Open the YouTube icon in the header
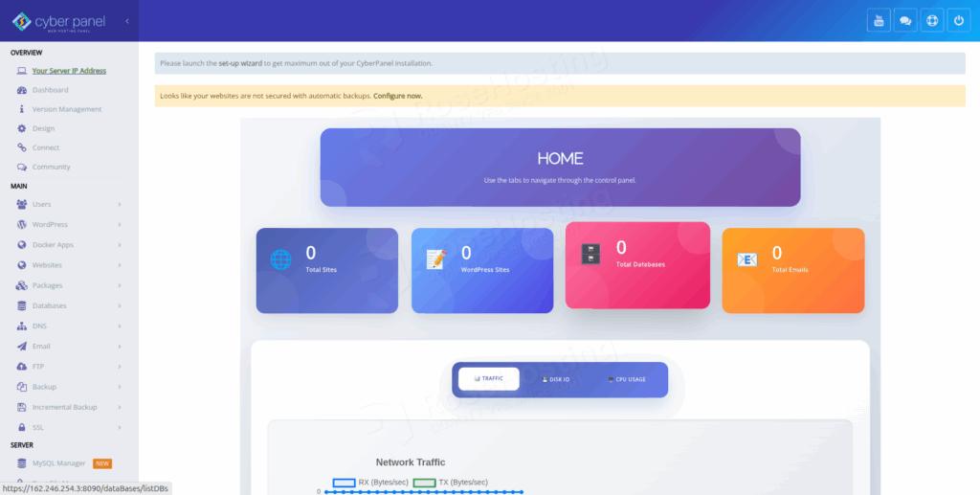Image resolution: width=980 pixels, height=495 pixels. (879, 21)
